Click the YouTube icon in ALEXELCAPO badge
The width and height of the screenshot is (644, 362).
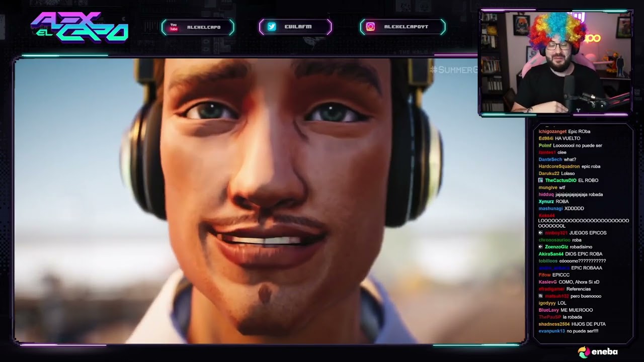click(174, 27)
